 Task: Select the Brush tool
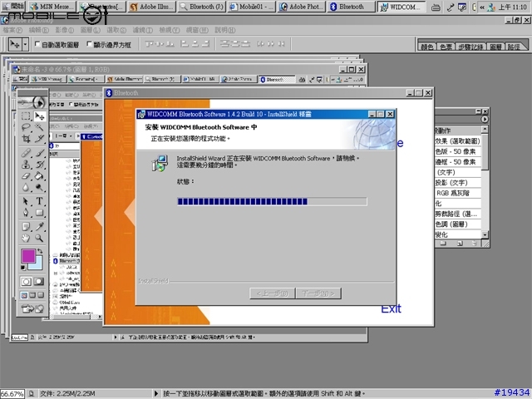[40, 153]
